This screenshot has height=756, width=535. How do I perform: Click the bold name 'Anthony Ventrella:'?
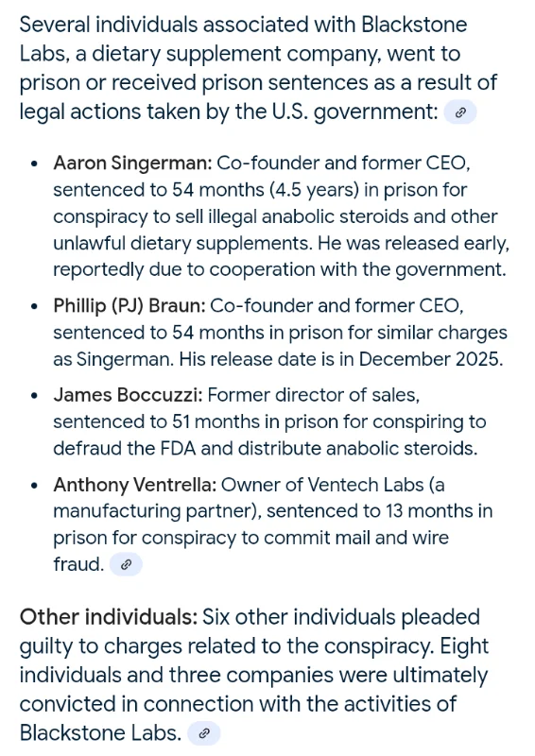click(x=135, y=485)
